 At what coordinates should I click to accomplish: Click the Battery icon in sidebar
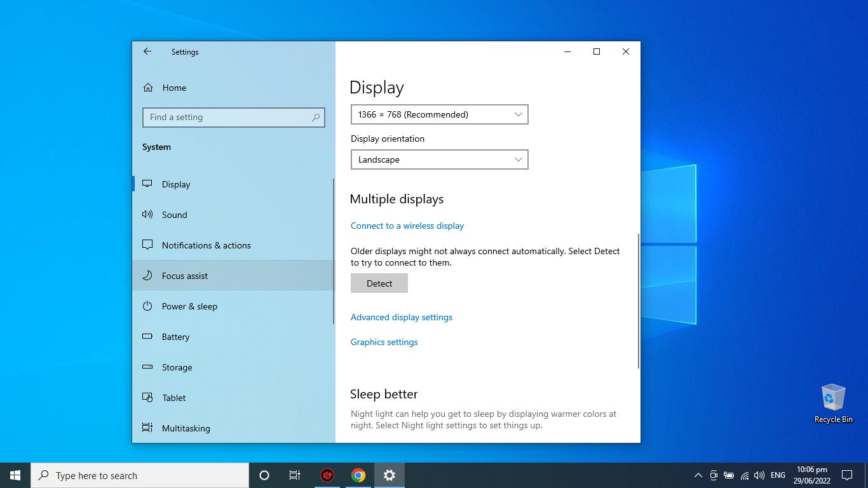(x=147, y=337)
